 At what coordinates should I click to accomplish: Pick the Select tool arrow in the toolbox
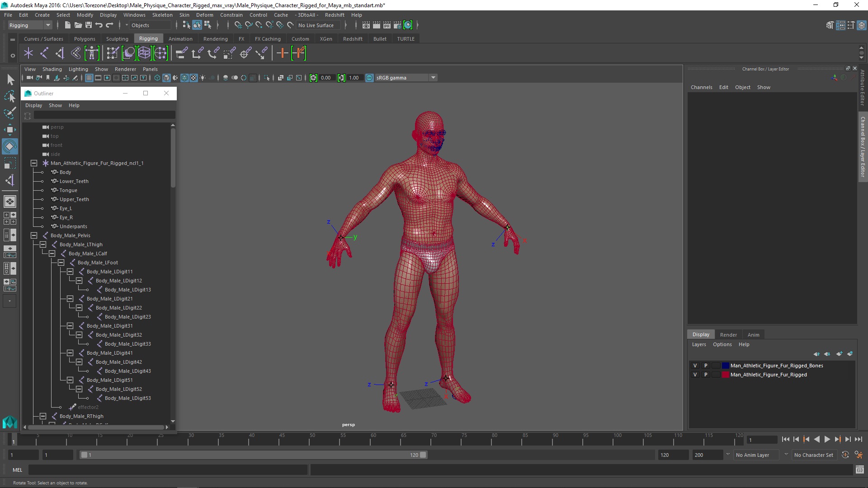click(x=9, y=80)
